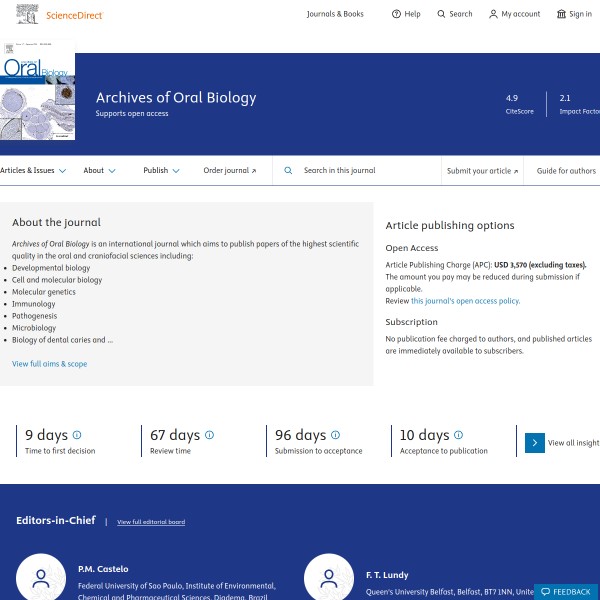Image resolution: width=600 pixels, height=600 pixels.
Task: Open My account person icon
Action: click(493, 14)
